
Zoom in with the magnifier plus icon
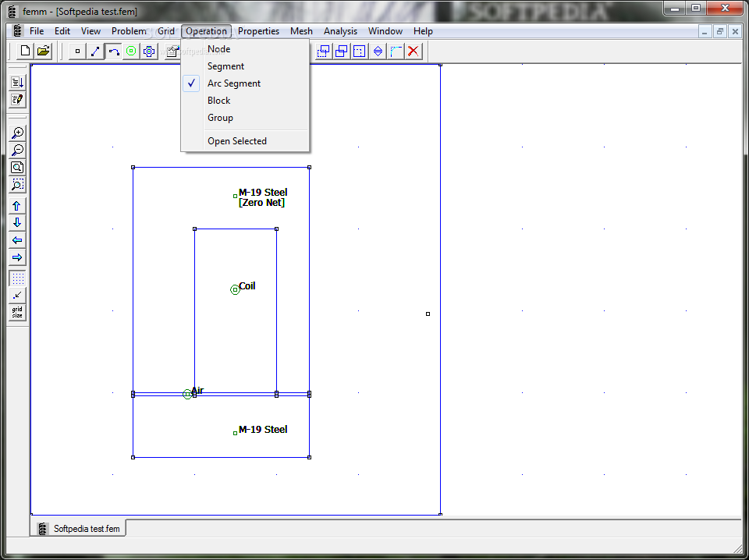click(x=17, y=133)
